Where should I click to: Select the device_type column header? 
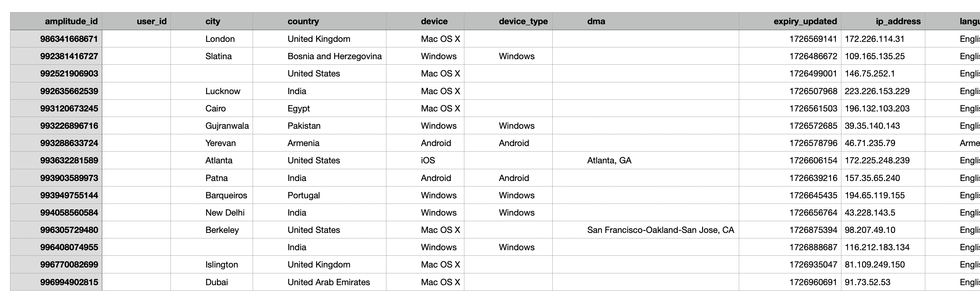coord(508,21)
